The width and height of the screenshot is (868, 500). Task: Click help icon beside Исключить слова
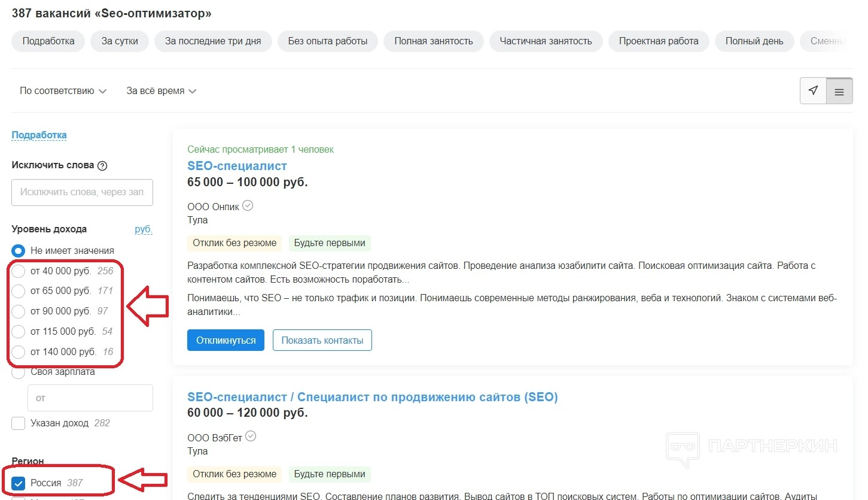click(x=102, y=166)
